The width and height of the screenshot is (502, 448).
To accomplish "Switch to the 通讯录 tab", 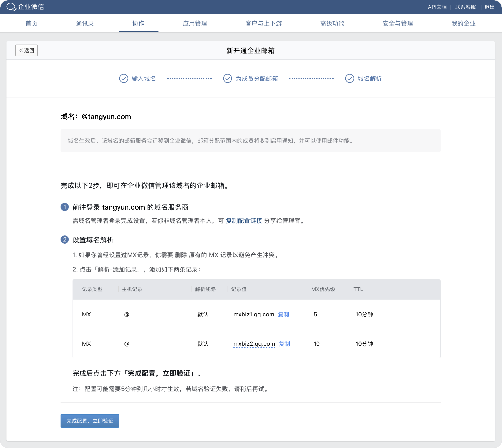I will [85, 24].
